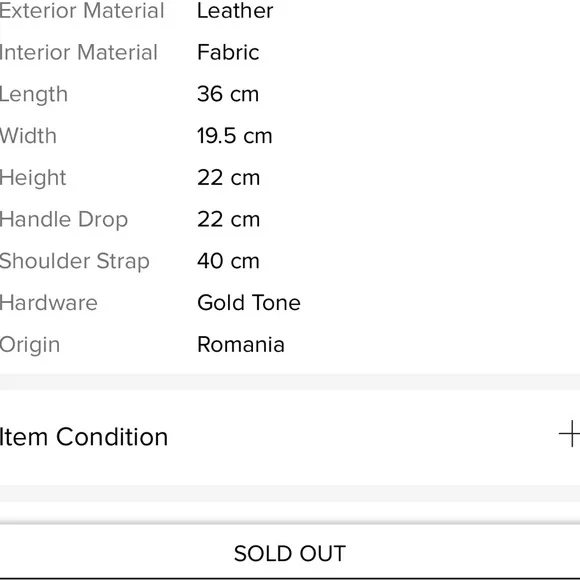
Task: Click the Hardware label
Action: [48, 303]
